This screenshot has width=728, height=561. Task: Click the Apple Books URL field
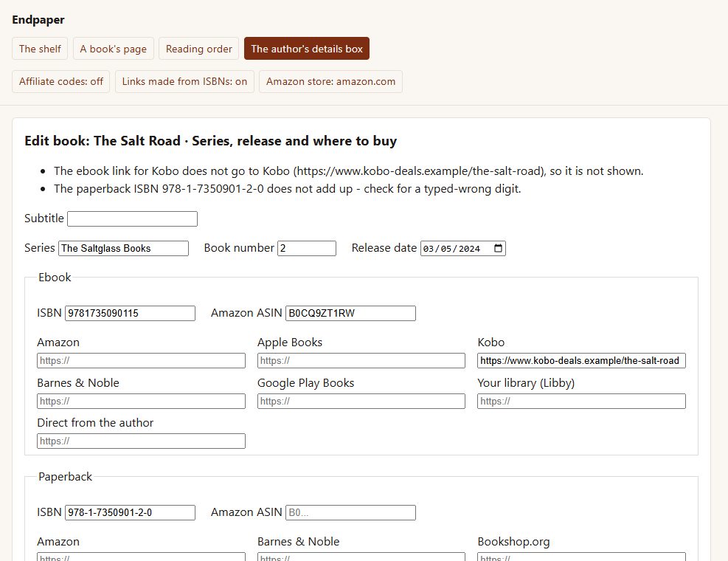coord(361,361)
